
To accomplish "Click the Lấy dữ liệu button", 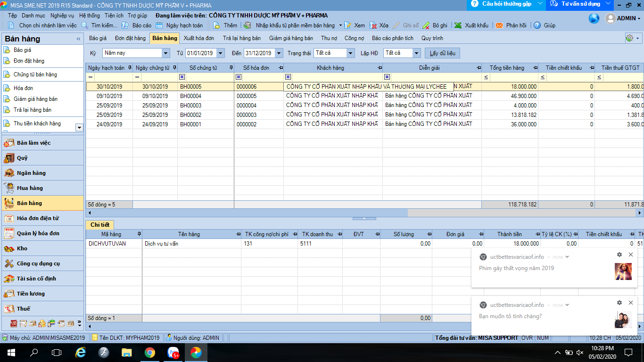I will [442, 53].
